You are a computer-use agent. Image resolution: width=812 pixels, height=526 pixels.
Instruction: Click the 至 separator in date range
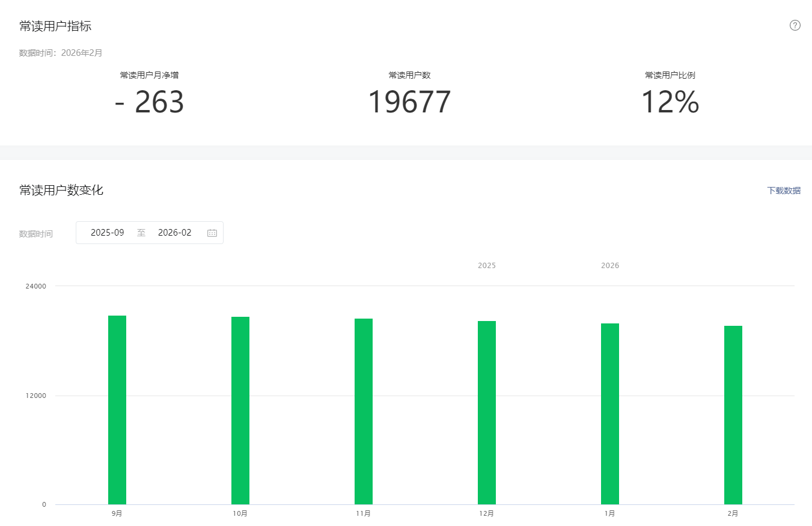(141, 233)
